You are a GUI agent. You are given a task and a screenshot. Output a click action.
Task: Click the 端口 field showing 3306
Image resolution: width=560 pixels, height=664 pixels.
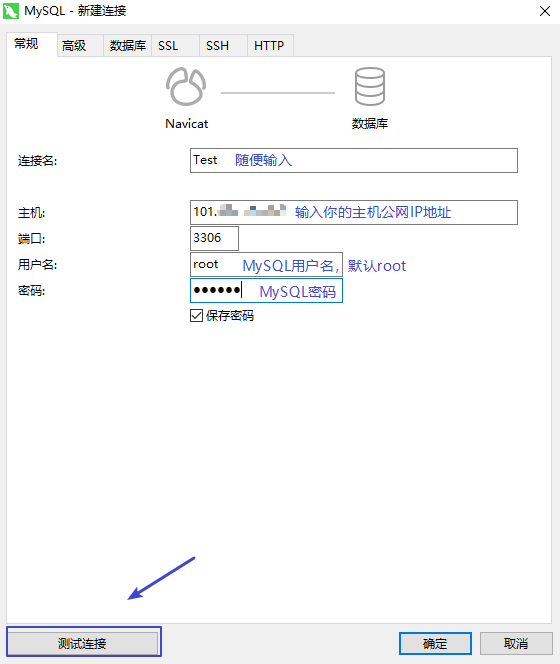(x=214, y=238)
